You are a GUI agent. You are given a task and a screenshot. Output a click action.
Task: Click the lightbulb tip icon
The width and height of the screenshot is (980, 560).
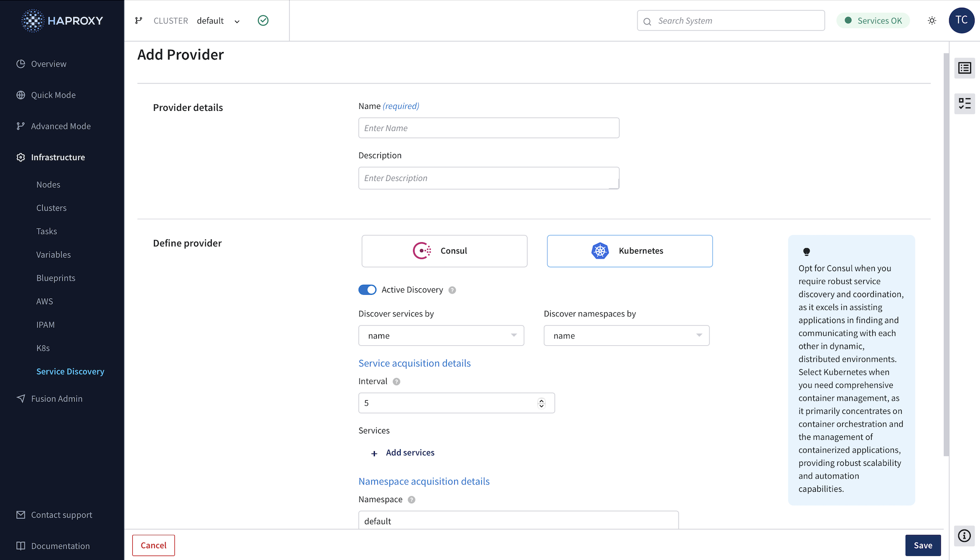807,252
